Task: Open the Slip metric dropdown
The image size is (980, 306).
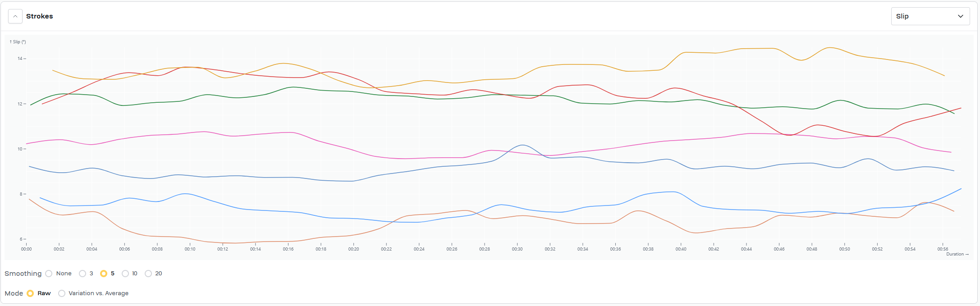Action: click(930, 16)
